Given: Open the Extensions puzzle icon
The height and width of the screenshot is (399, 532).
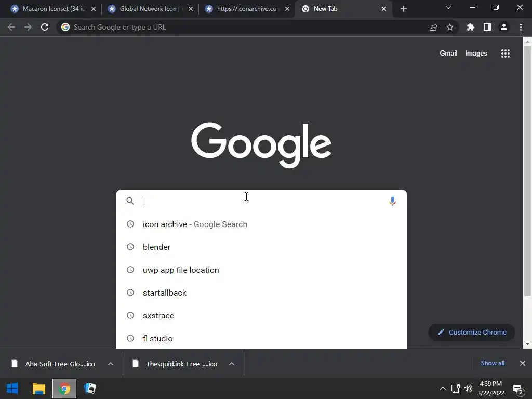Looking at the screenshot, I should tap(471, 27).
